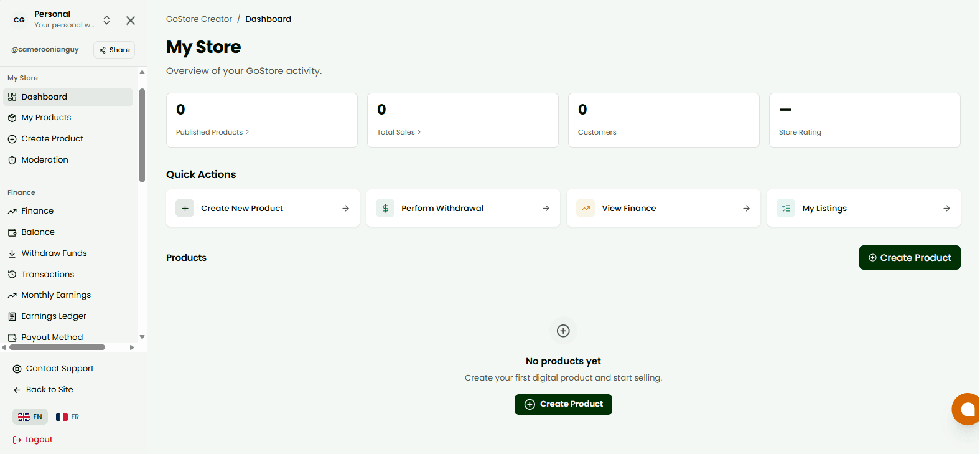The height and width of the screenshot is (454, 980).
Task: View Transactions in the sidebar
Action: pos(68,275)
